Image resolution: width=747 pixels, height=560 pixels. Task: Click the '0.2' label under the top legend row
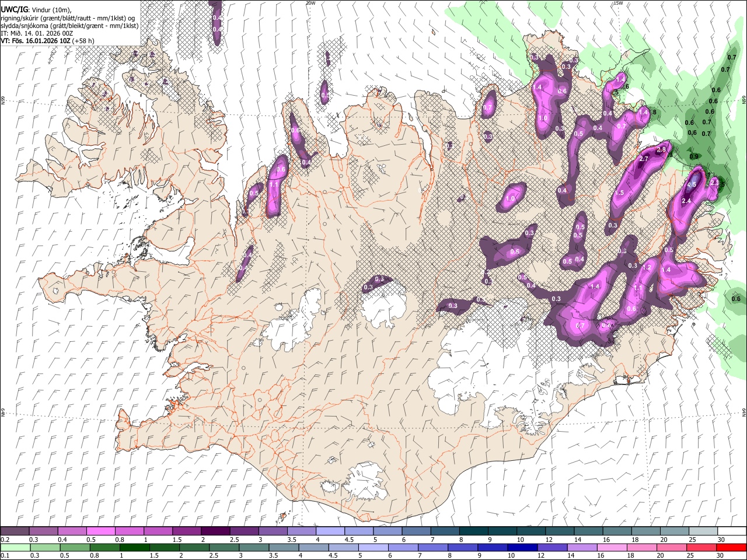click(5, 540)
